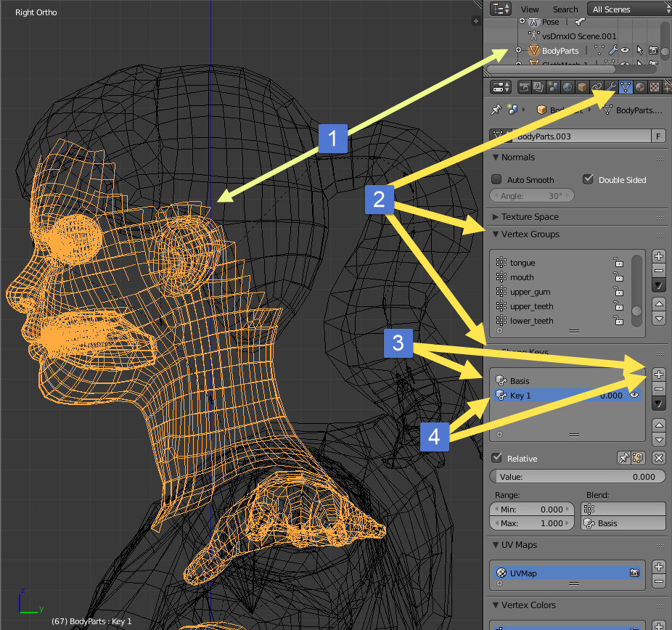
Task: Toggle the Relative shape keys checkbox
Action: click(497, 458)
